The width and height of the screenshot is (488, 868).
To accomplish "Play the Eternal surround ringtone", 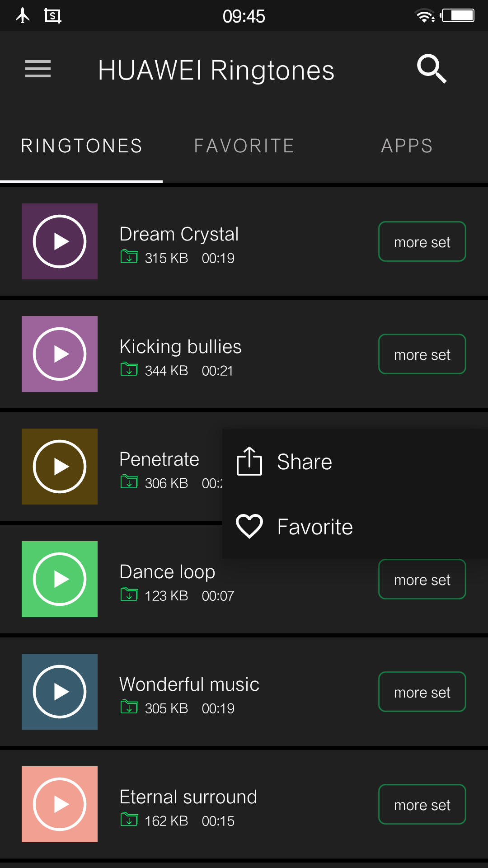I will pyautogui.click(x=60, y=804).
